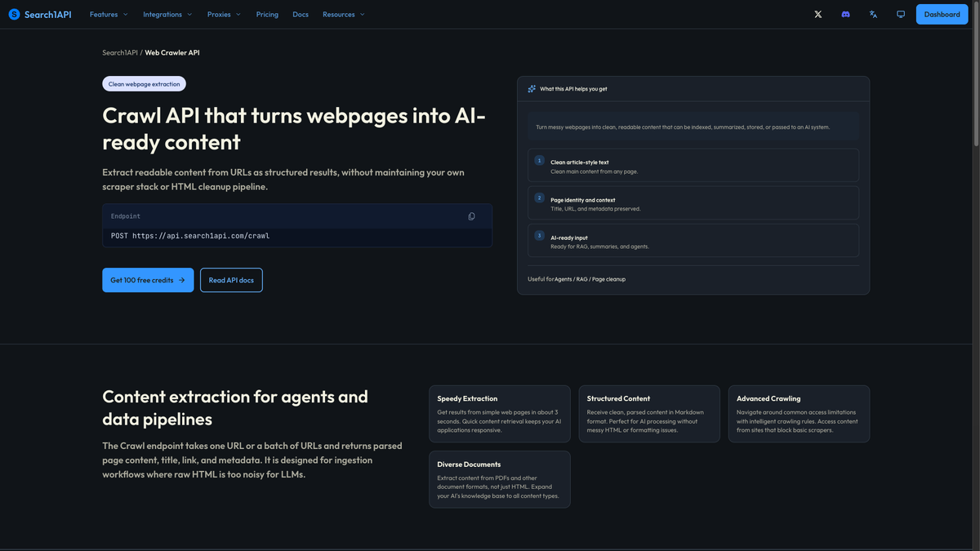Viewport: 980px width, 551px height.
Task: Copy the endpoint with the copy icon
Action: (471, 216)
